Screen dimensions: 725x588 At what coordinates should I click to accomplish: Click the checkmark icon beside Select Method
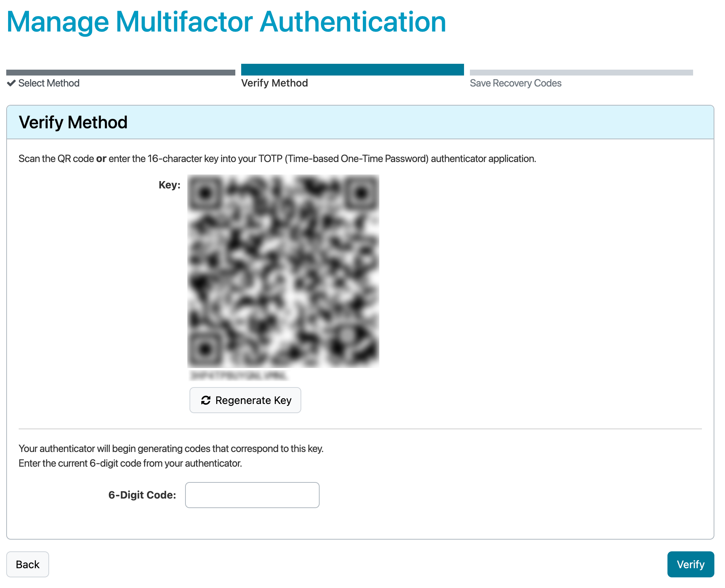pos(11,83)
